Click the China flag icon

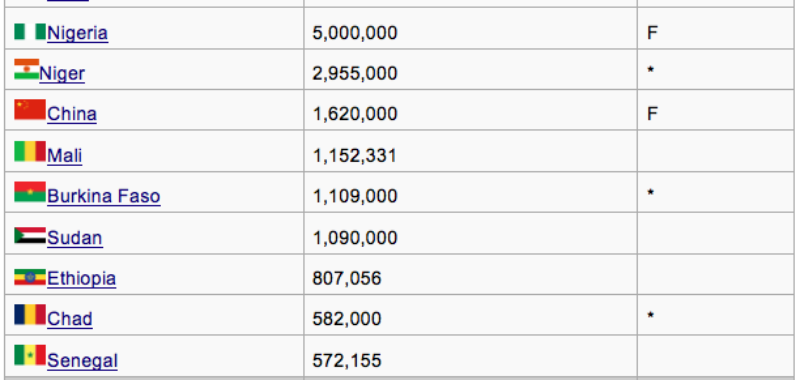pyautogui.click(x=30, y=110)
